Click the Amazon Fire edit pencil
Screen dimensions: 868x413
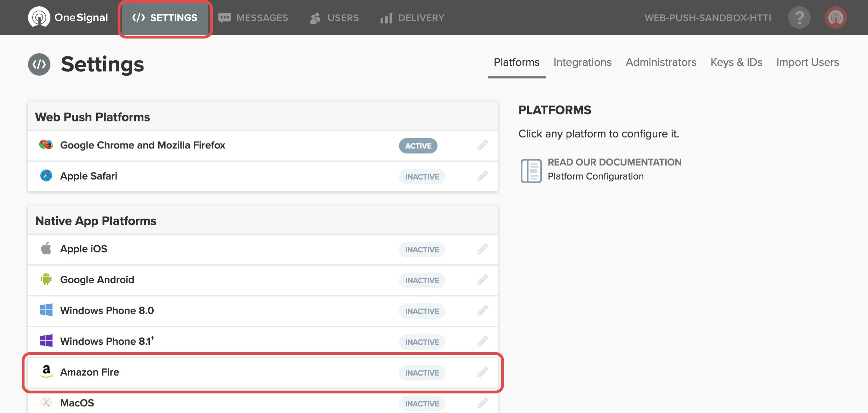click(x=483, y=372)
